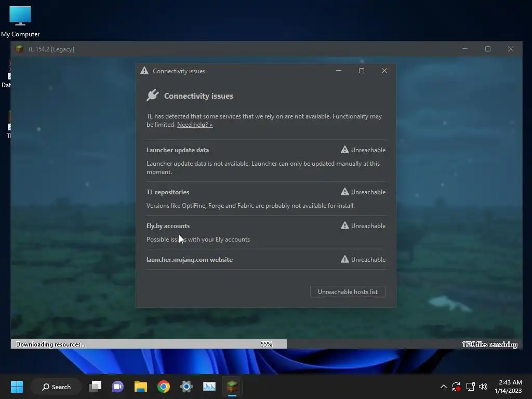This screenshot has width=532, height=399.
Task: Open the Chat app in taskbar
Action: point(118,387)
